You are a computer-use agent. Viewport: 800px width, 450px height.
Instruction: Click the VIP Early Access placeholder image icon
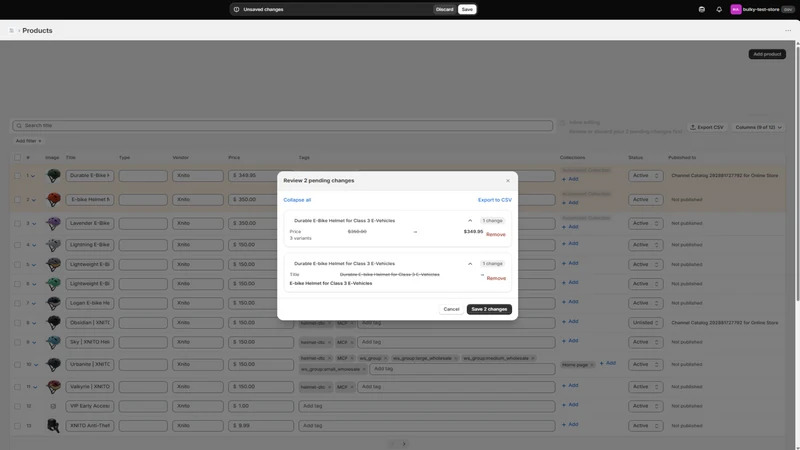(x=53, y=406)
